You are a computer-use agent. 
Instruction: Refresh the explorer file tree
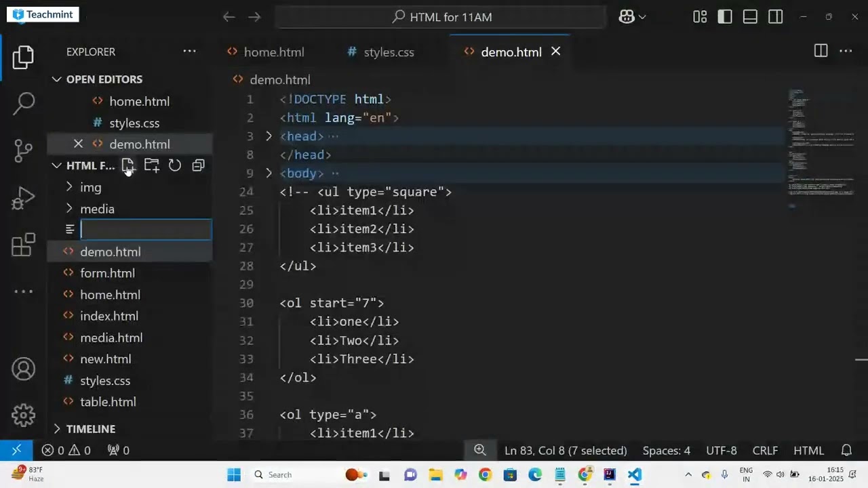(175, 165)
